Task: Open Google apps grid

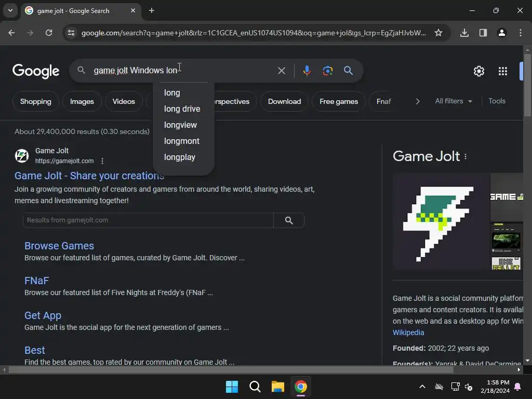Action: 503,71
